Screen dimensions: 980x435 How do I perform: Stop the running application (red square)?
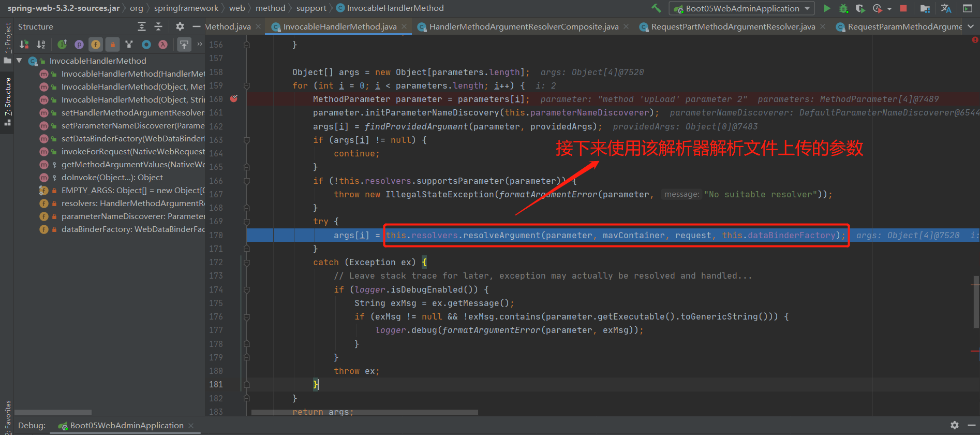click(903, 8)
